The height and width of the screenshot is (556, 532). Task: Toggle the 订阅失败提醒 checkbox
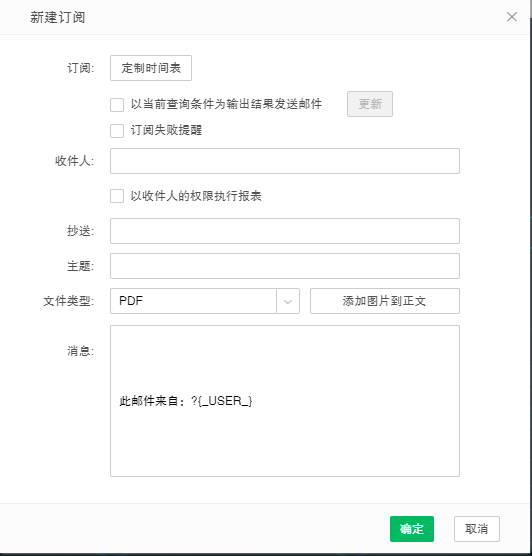pyautogui.click(x=117, y=131)
